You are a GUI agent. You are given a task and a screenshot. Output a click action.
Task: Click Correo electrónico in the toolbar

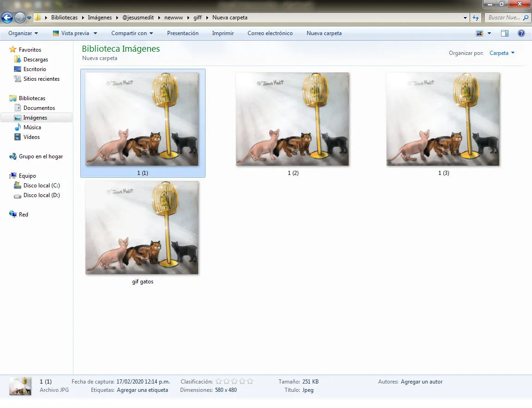point(270,33)
